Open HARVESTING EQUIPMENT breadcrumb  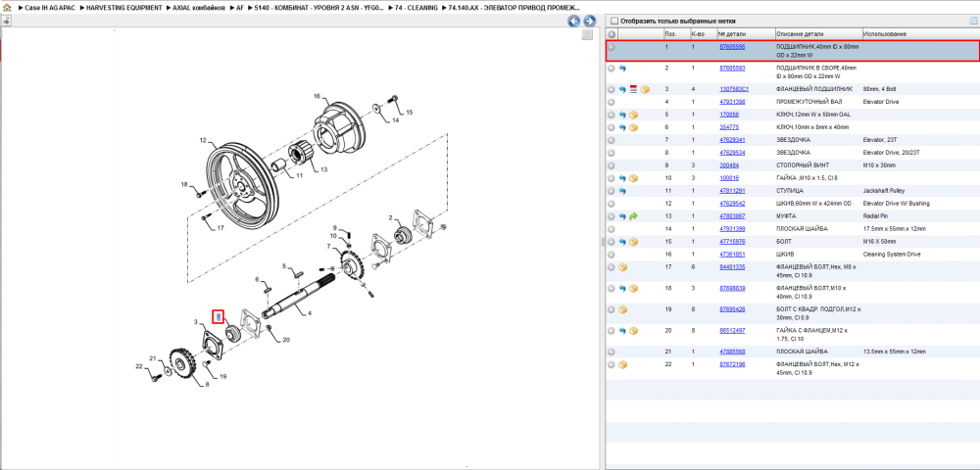[x=124, y=8]
